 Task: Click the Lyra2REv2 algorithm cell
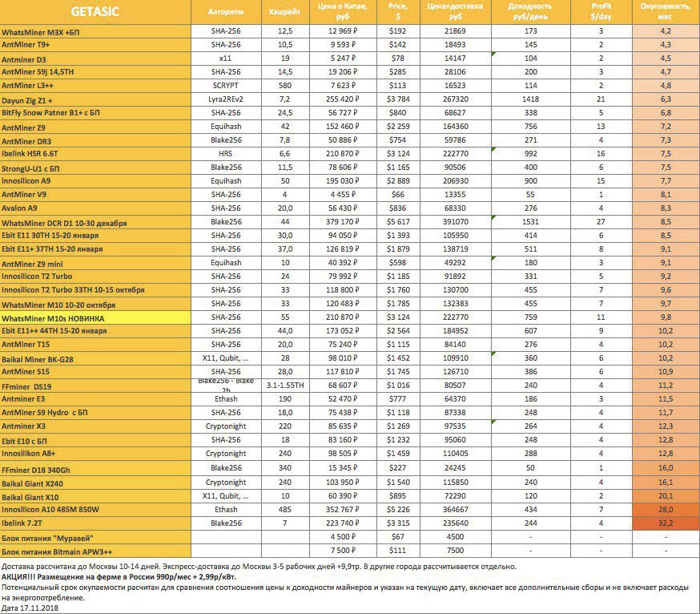(226, 99)
